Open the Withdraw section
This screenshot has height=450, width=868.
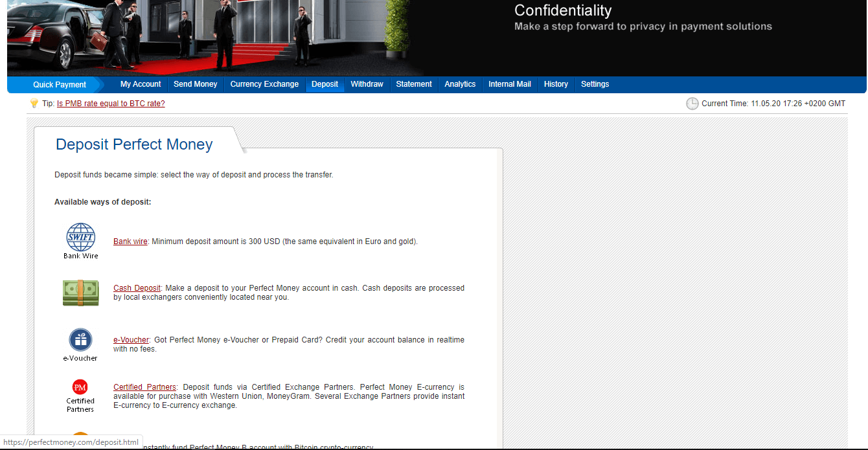click(x=367, y=84)
